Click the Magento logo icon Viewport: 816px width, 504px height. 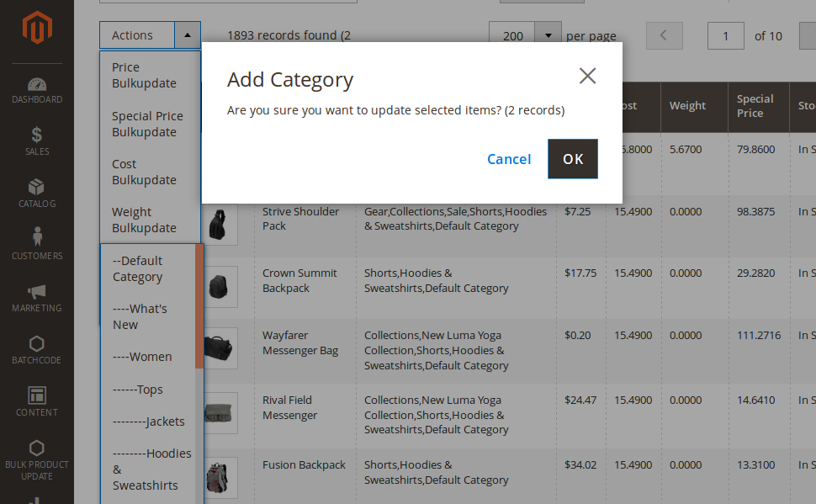(36, 28)
